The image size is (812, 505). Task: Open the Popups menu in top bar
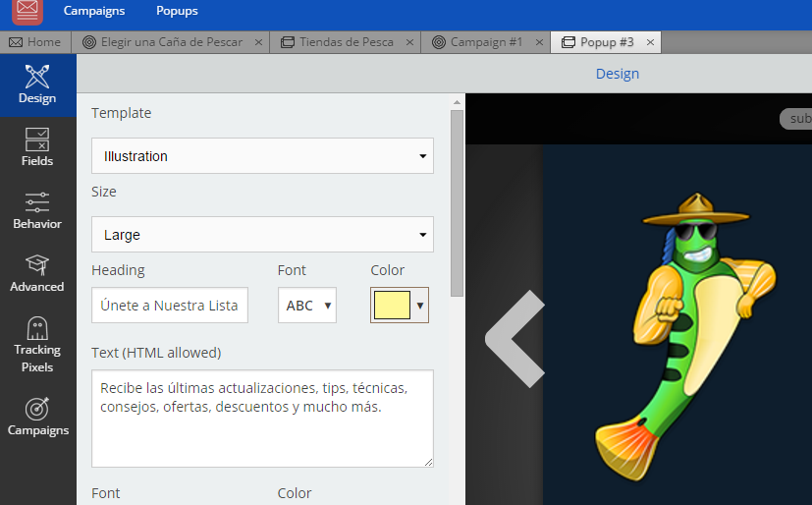pyautogui.click(x=177, y=11)
